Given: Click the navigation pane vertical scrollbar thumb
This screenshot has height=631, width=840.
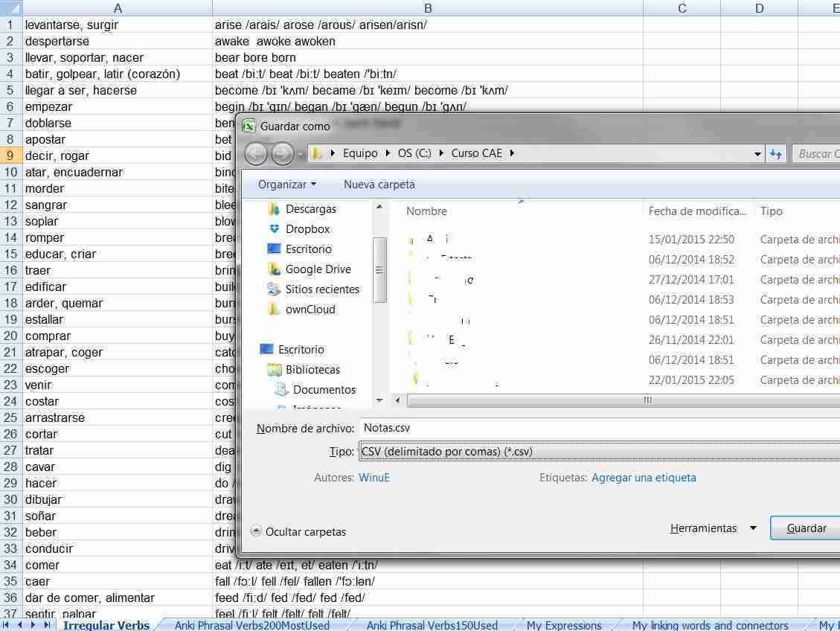Looking at the screenshot, I should click(379, 270).
